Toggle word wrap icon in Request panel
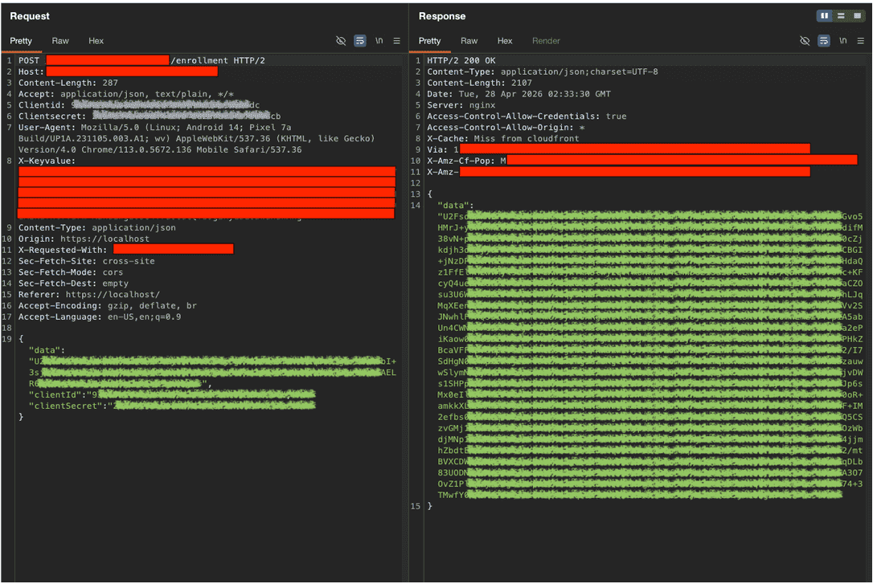The image size is (873, 588). 360,41
